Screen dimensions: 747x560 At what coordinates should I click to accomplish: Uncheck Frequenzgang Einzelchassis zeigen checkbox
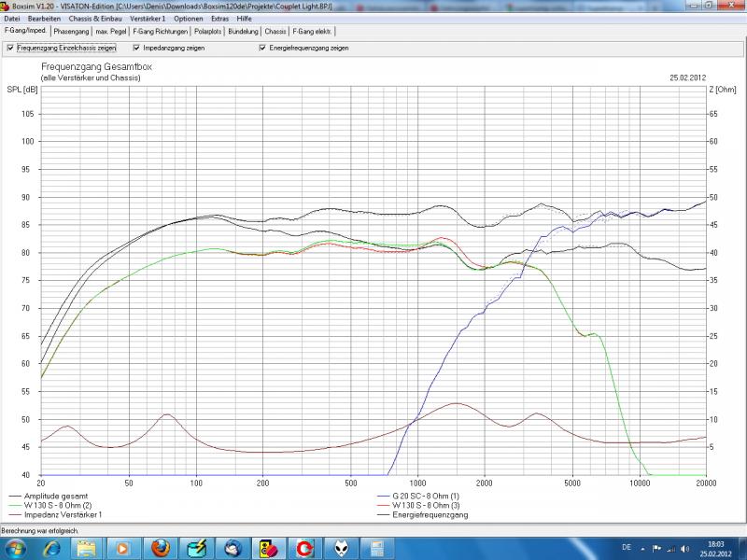10,48
